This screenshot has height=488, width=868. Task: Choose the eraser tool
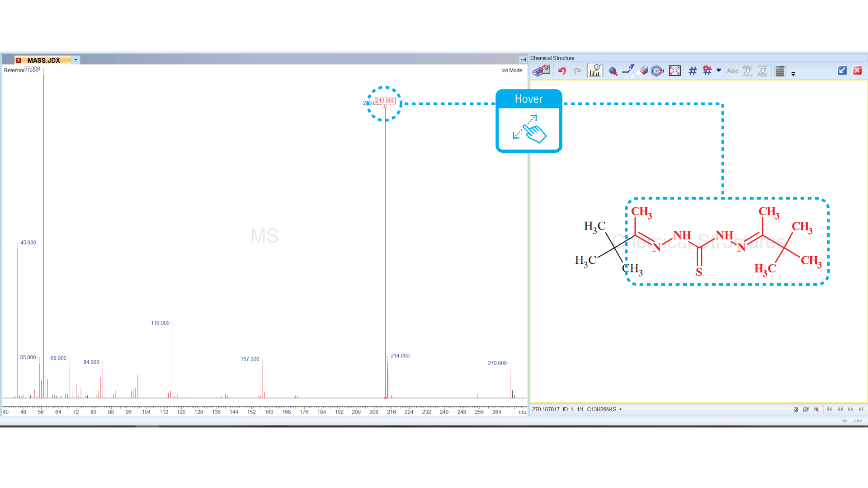tap(643, 71)
